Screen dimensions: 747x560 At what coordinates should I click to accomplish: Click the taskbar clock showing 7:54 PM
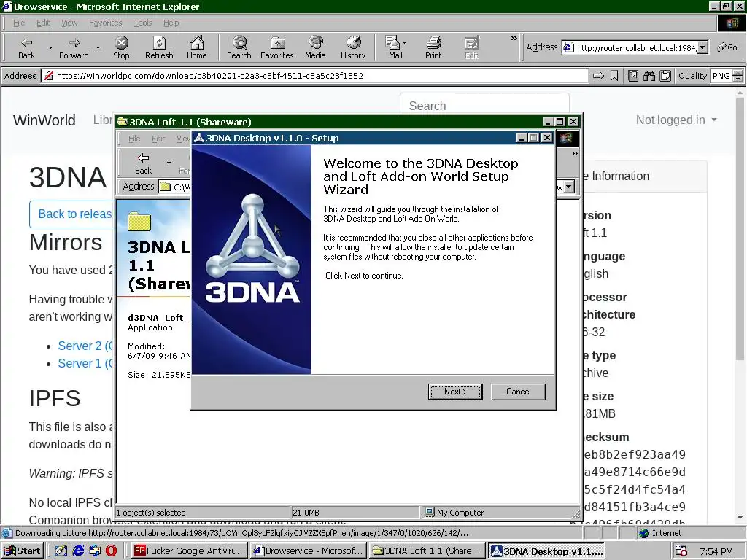tap(716, 551)
